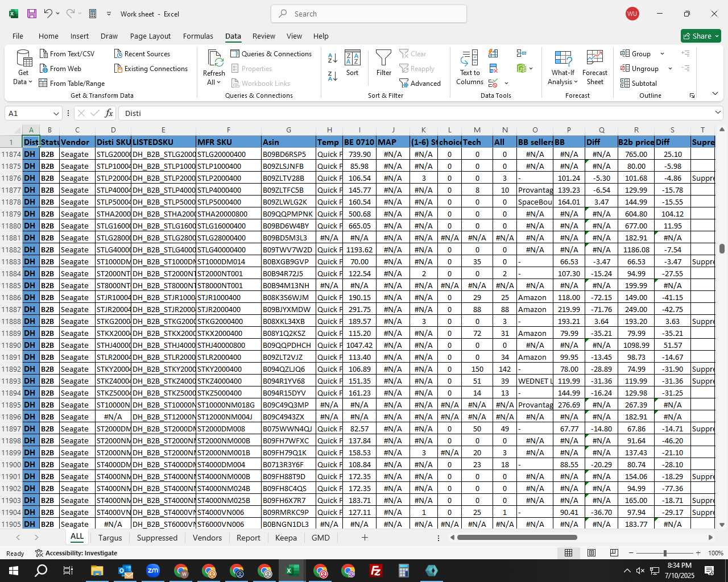Open Existing Connections
The height and width of the screenshot is (582, 728).
pos(151,69)
